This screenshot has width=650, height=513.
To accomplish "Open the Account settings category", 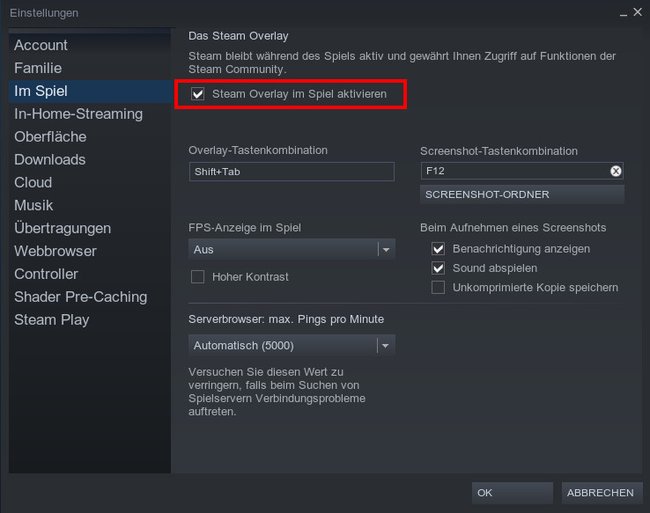I will tap(41, 45).
